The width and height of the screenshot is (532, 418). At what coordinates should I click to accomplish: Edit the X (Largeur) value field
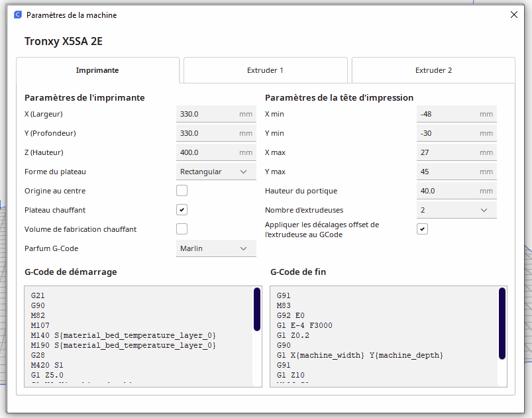tap(216, 114)
